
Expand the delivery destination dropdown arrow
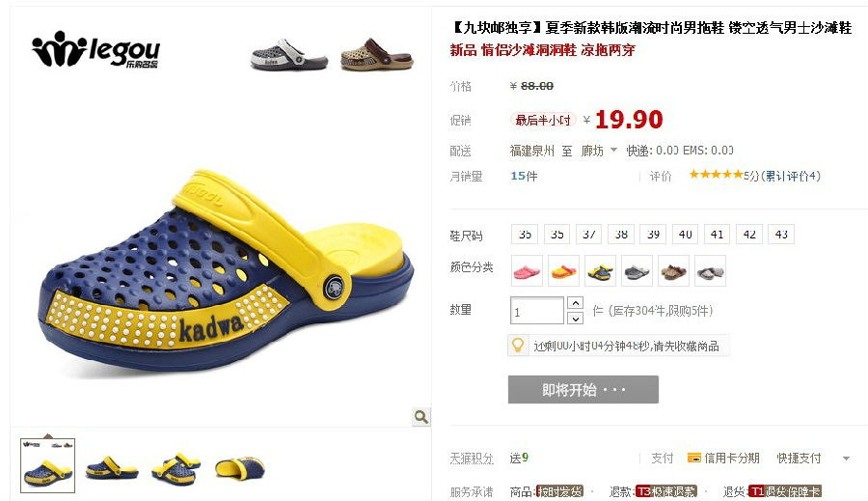[613, 151]
